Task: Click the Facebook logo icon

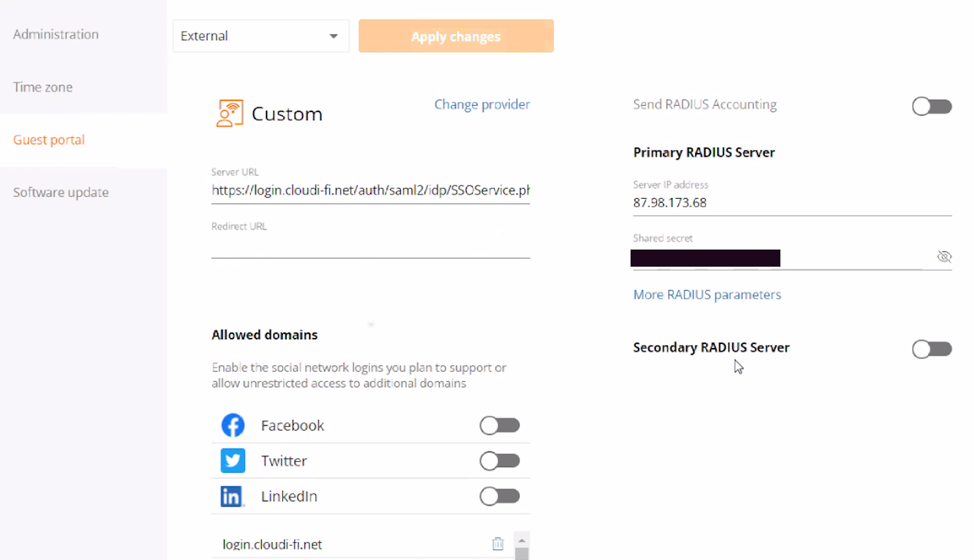Action: [x=233, y=425]
